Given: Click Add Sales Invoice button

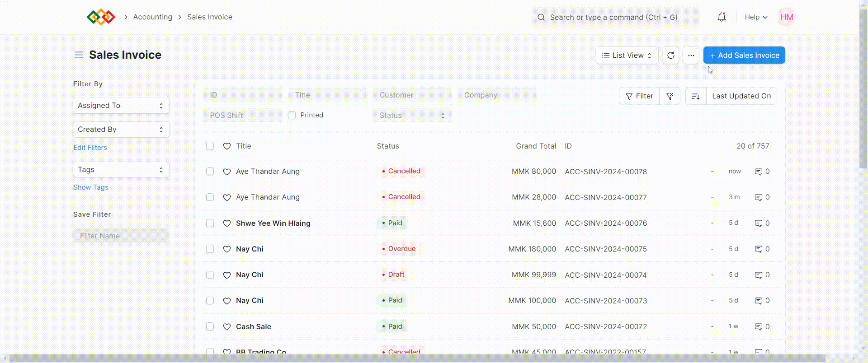Looking at the screenshot, I should point(744,55).
